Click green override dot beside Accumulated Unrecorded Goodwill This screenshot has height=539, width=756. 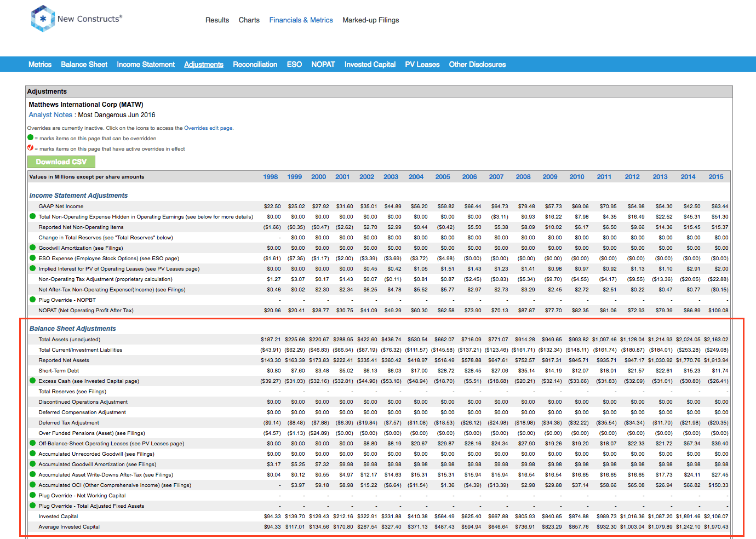(x=32, y=454)
